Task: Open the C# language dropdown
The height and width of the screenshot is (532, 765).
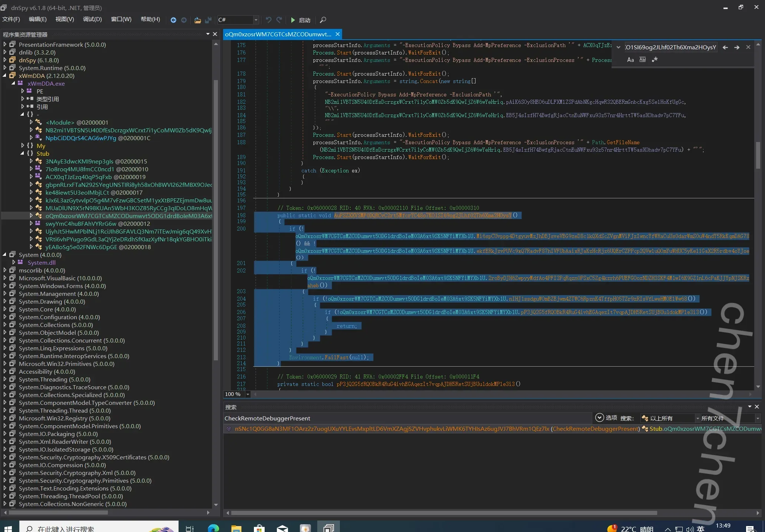Action: pos(256,20)
